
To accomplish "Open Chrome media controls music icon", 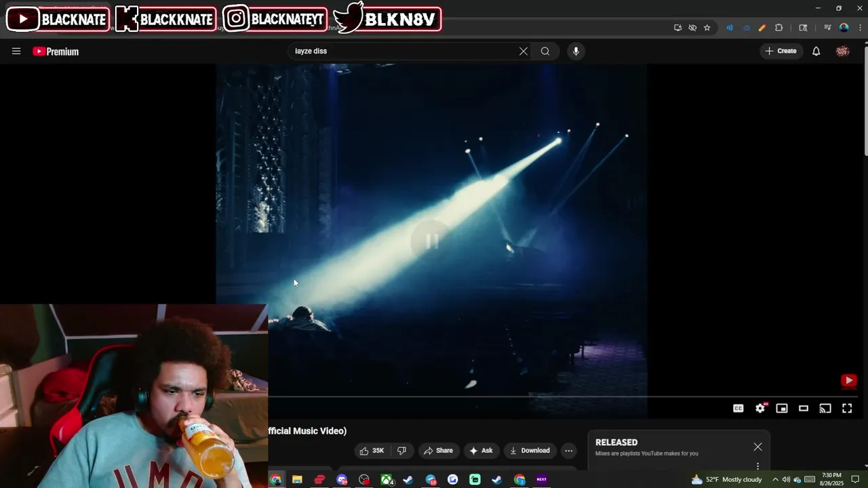I will (x=827, y=28).
